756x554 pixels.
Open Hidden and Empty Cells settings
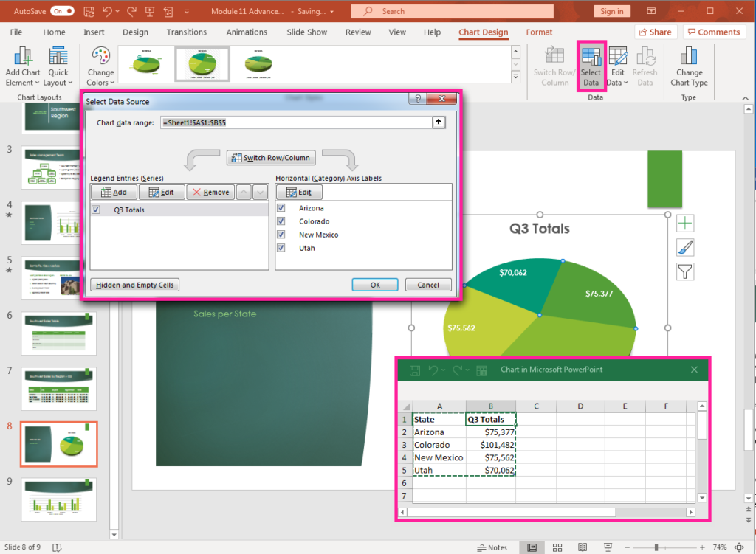point(134,284)
